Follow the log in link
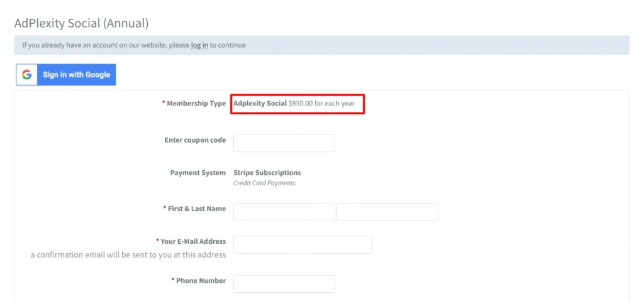The image size is (644, 301). pos(199,45)
